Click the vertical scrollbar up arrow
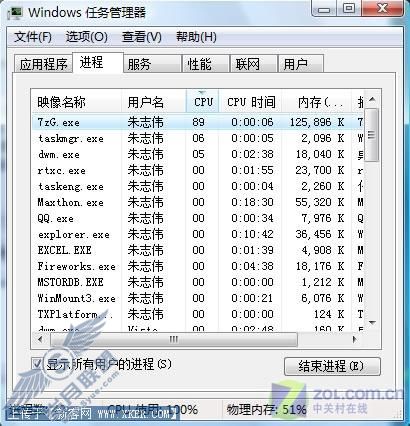This screenshot has height=426, width=410. click(x=372, y=99)
